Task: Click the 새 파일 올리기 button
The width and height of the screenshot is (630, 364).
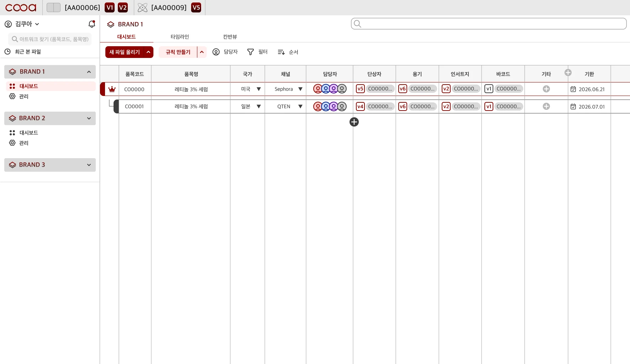Action: coord(125,52)
